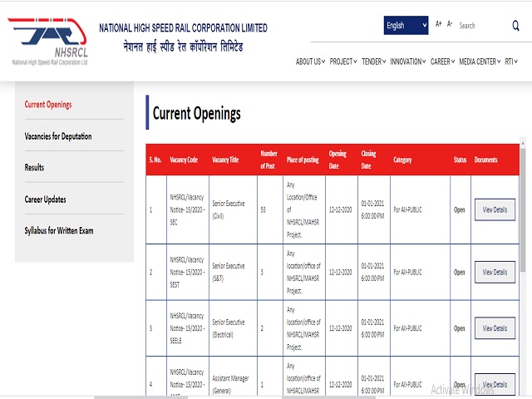Click the Number of Post header
532x399 pixels.
click(268, 160)
